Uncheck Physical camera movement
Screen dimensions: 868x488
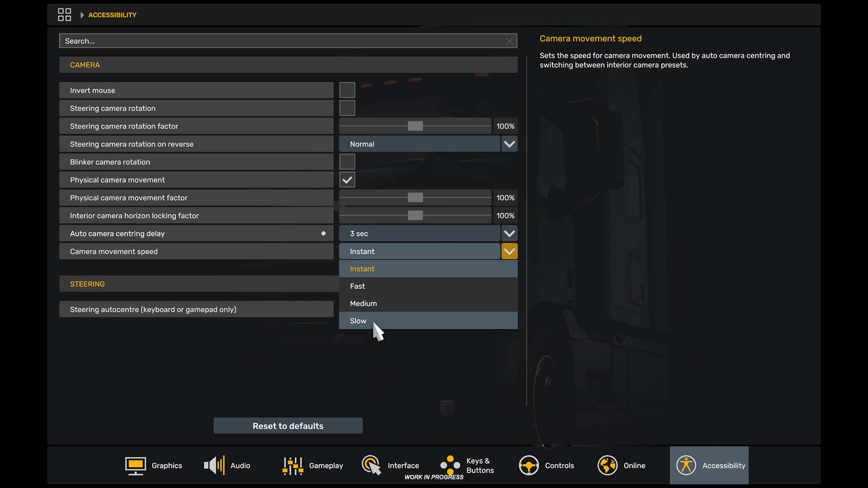coord(347,180)
